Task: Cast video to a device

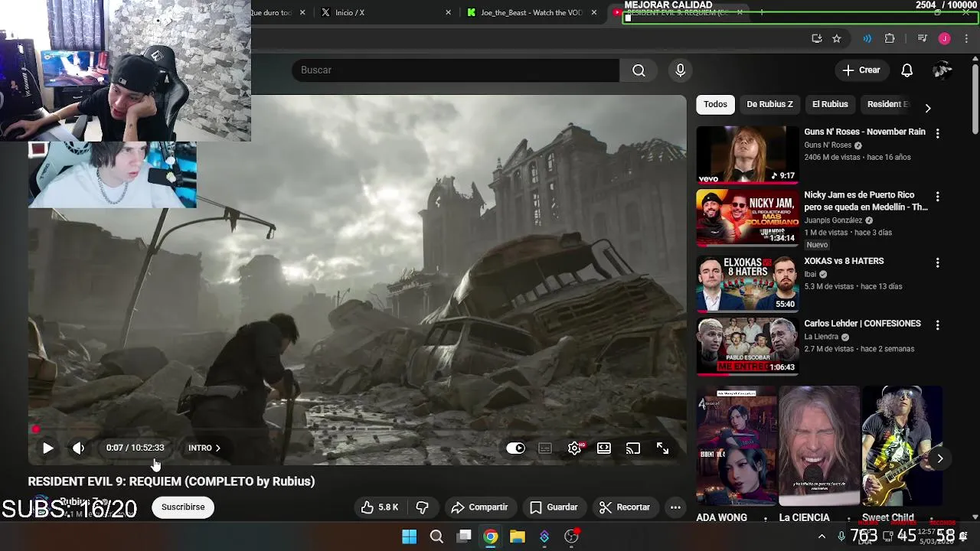Action: point(633,448)
